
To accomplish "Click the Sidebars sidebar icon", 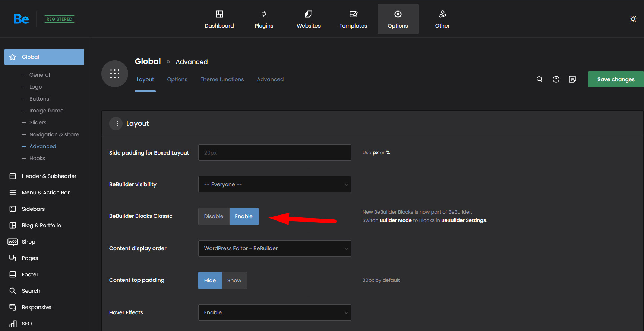I will coord(13,209).
